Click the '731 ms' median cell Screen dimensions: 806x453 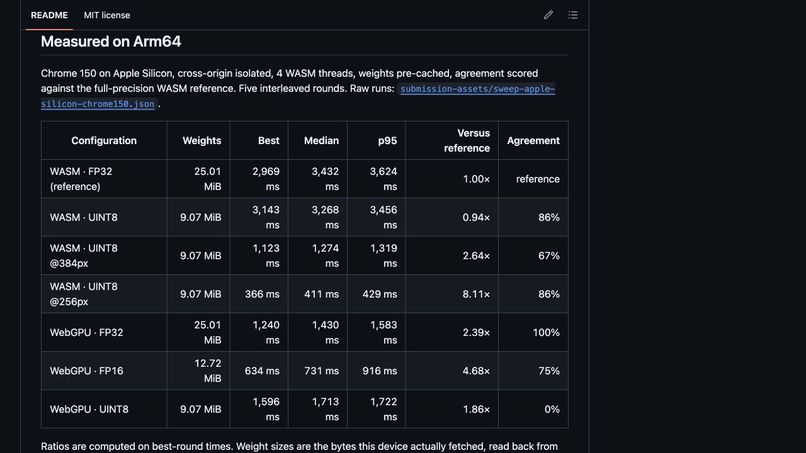(x=318, y=371)
